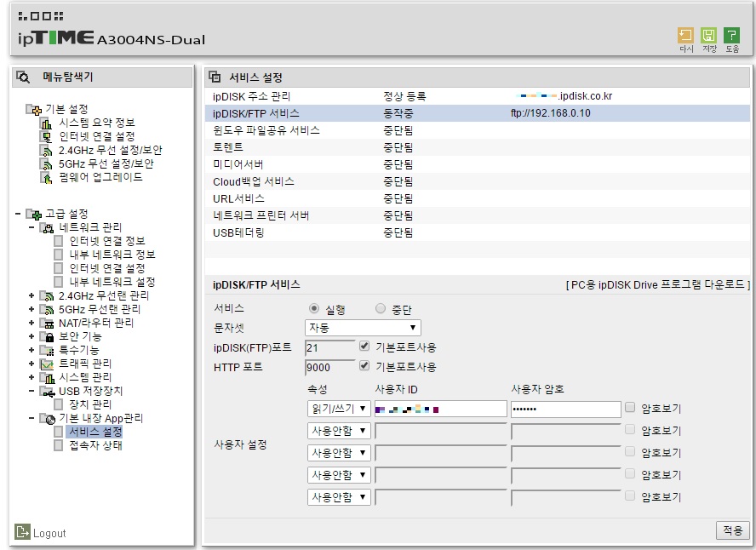Click the Logout icon at sidebar bottom
The image size is (756, 550).
22,531
